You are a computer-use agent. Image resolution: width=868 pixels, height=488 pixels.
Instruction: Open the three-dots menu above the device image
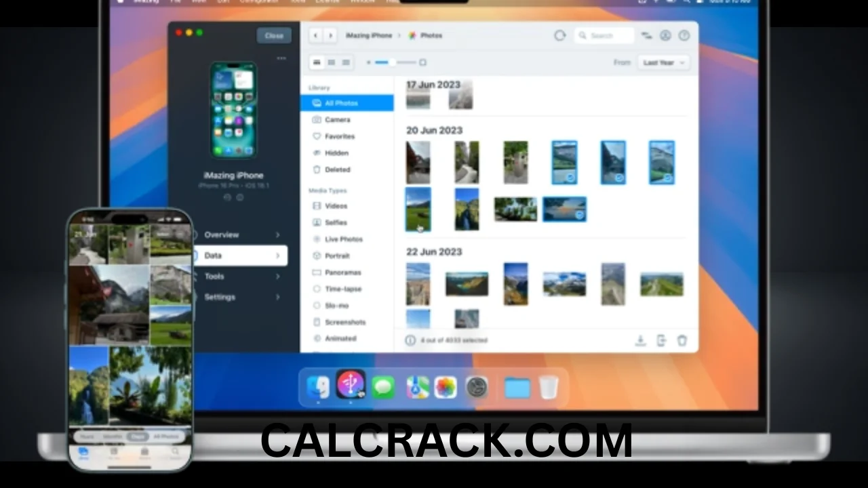(281, 58)
